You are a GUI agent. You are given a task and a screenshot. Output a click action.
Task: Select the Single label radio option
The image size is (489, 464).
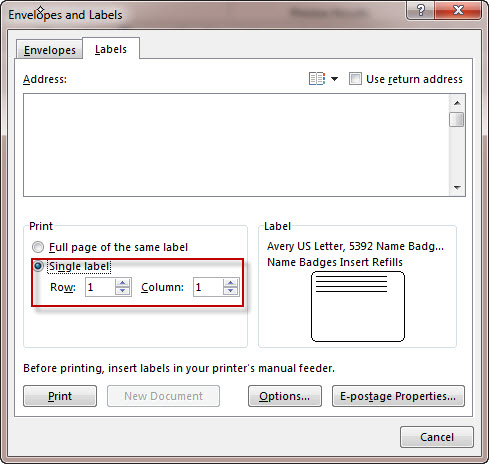point(38,266)
